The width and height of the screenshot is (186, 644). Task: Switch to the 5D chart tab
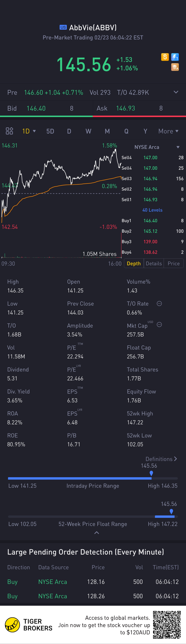click(x=50, y=131)
